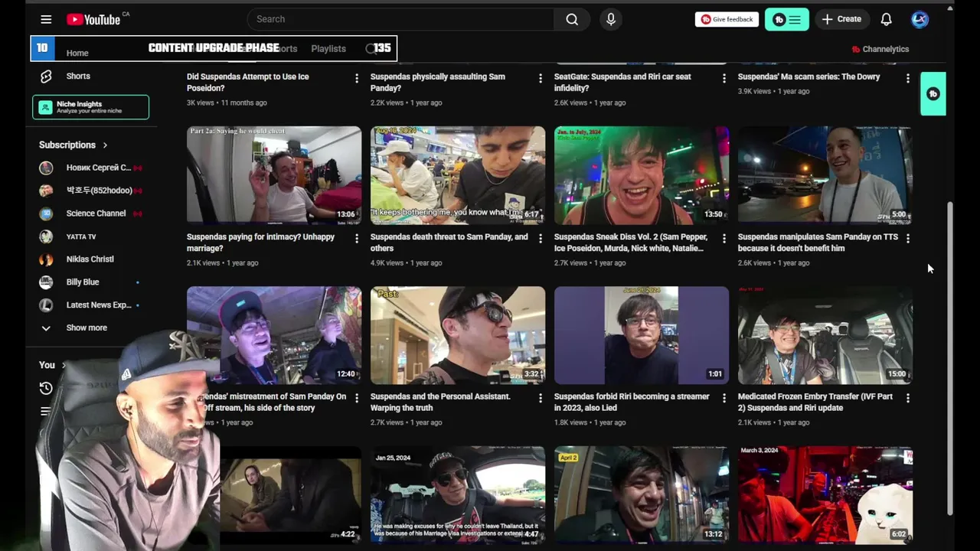This screenshot has width=980, height=551.
Task: Open the watch History icon in sidebar
Action: [x=46, y=388]
